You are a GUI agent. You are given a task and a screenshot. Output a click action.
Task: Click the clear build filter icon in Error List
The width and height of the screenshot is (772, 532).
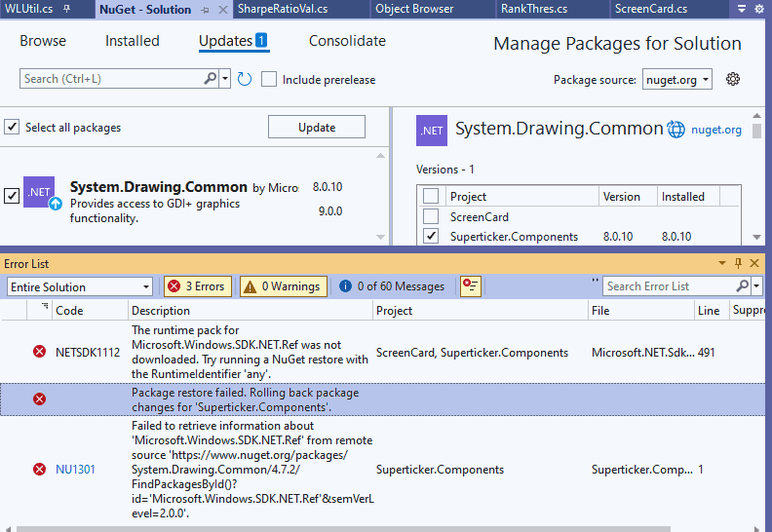click(x=471, y=285)
